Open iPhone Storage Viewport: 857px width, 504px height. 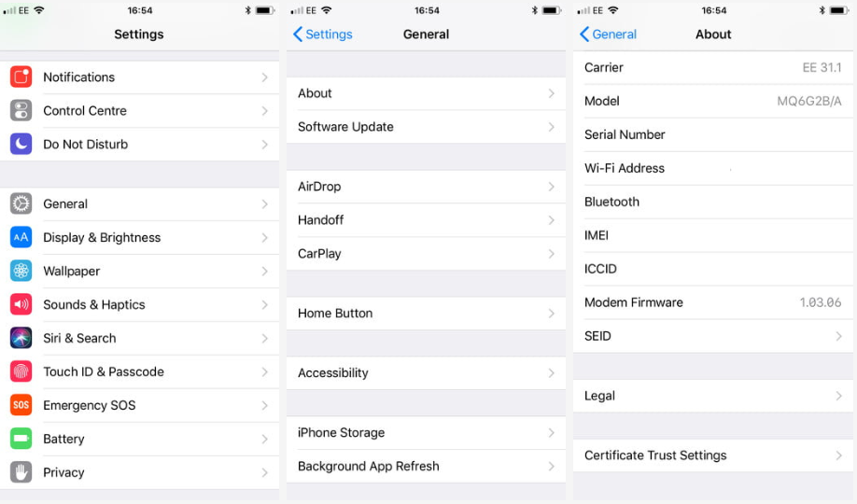tap(426, 432)
